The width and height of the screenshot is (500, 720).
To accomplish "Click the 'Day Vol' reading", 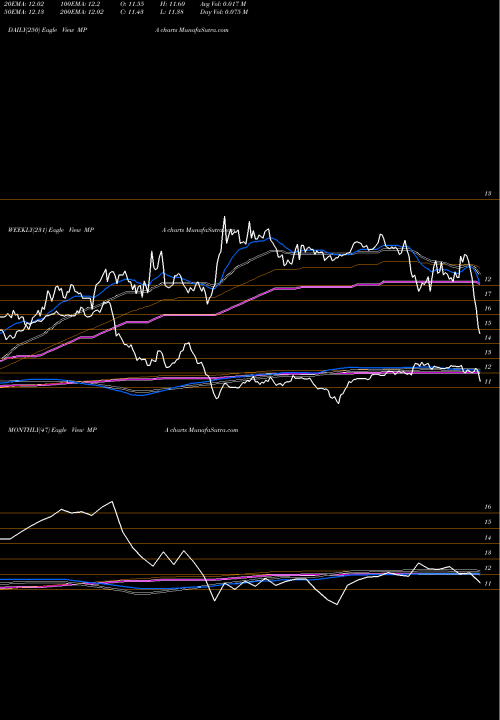I will pos(224,12).
